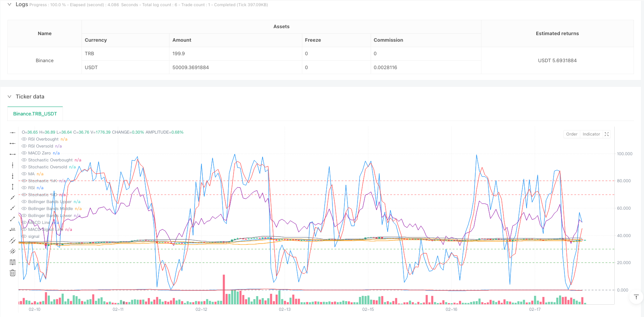Select the vertical ray line drawing tool
Viewport: 644px width, 317px height.
coord(12,176)
